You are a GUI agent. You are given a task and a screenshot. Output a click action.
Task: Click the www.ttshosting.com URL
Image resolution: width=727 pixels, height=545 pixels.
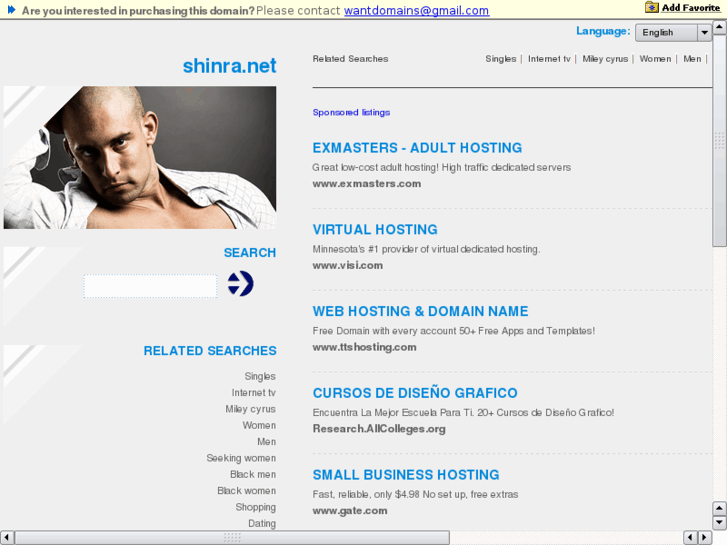click(364, 347)
